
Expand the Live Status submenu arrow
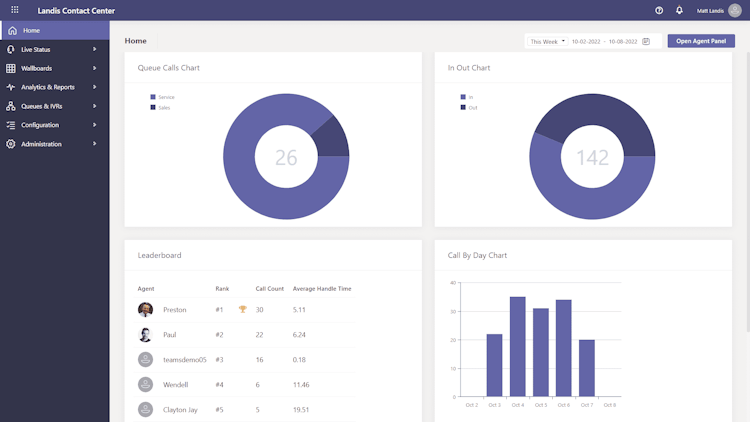(x=94, y=49)
